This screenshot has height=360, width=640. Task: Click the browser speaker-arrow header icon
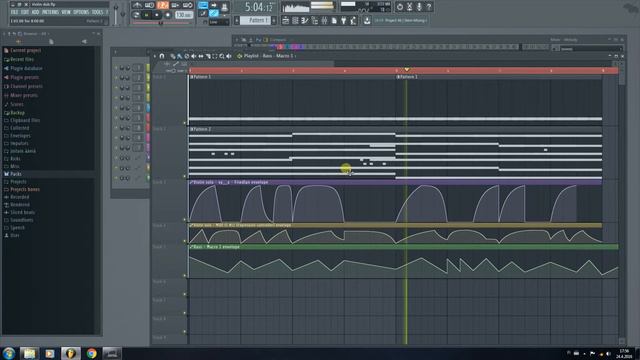click(84, 41)
